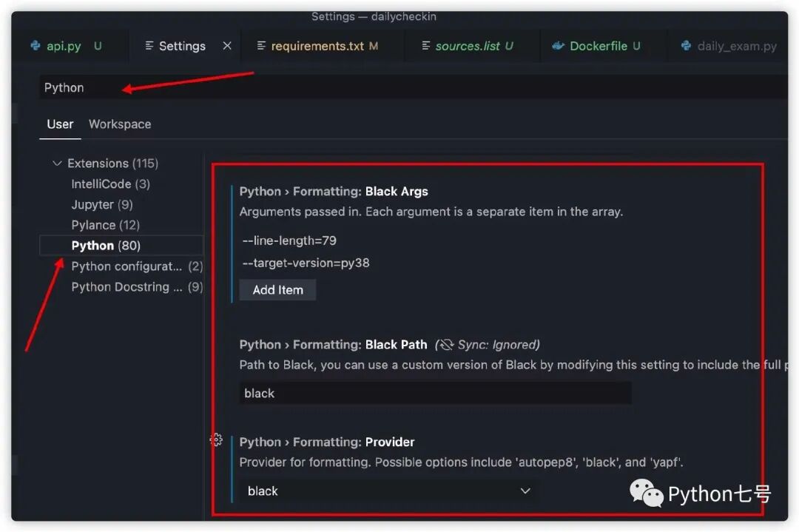Click the settings icon on Settings tab
The height and width of the screenshot is (532, 799).
pyautogui.click(x=149, y=46)
